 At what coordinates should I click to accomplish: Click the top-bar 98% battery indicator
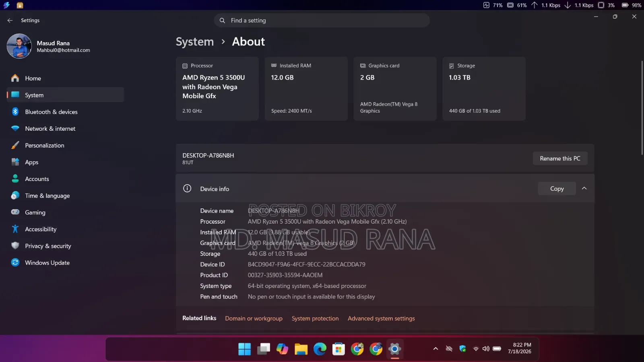point(632,5)
